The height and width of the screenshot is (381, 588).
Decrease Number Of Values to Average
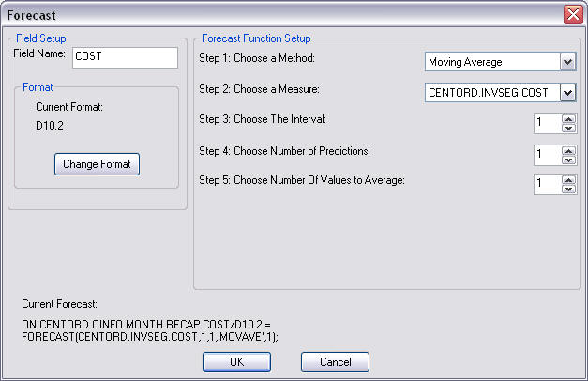point(568,190)
